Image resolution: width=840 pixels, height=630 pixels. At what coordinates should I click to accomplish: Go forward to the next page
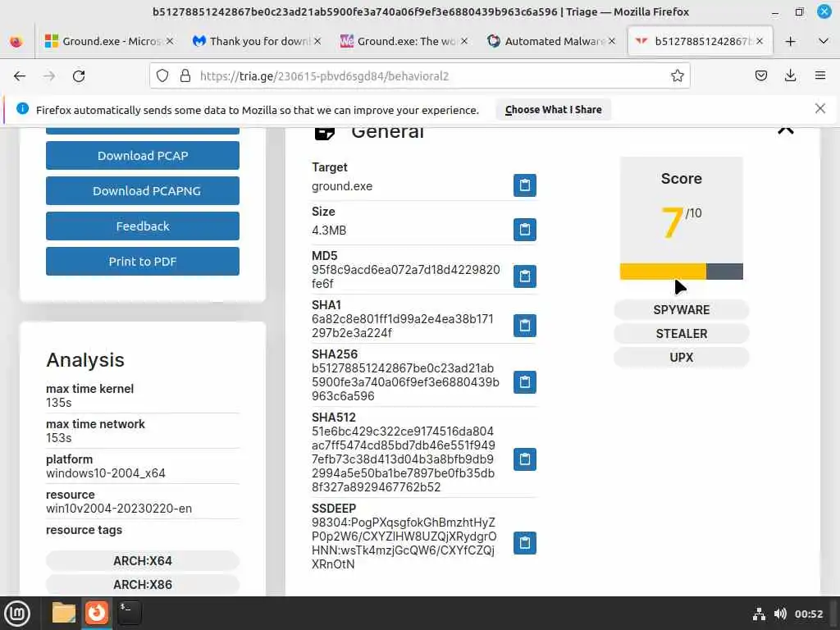49,76
